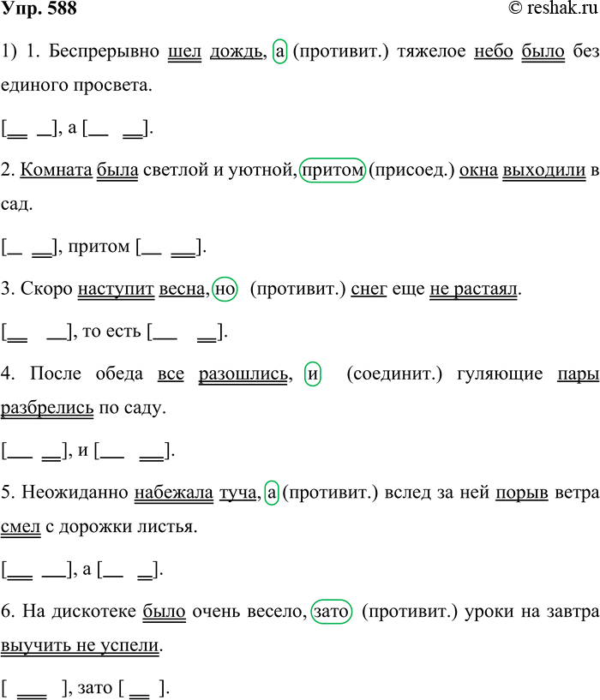Select the circled conjunction "но" in sentence 3
The width and height of the screenshot is (600, 700).
point(224,289)
